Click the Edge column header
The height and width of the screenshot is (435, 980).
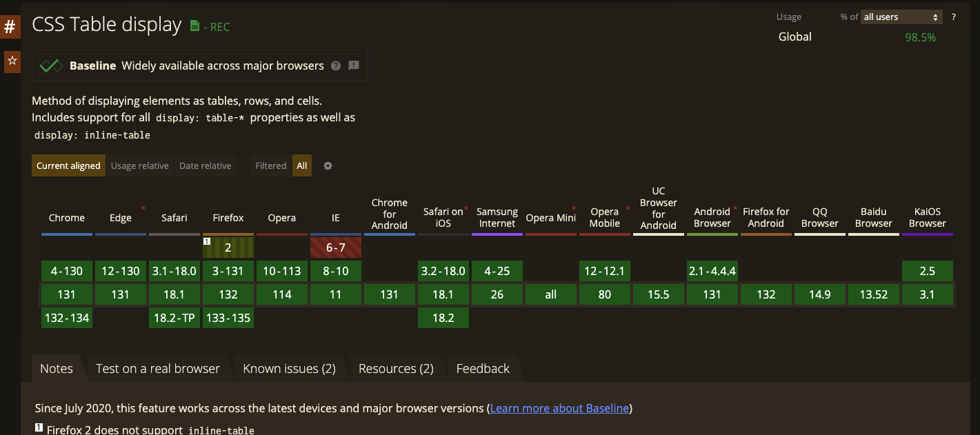click(x=121, y=218)
